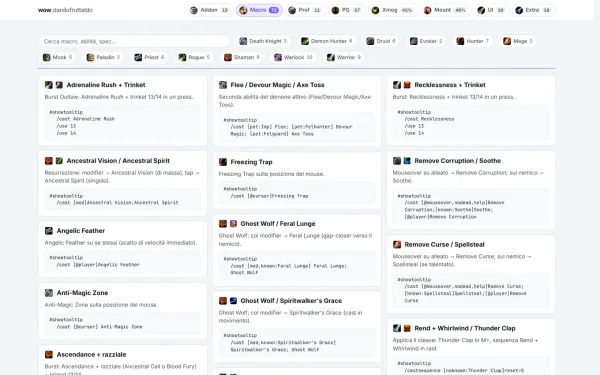Viewport: 600px width, 375px height.
Task: Filter macros by Priest
Action: click(149, 57)
